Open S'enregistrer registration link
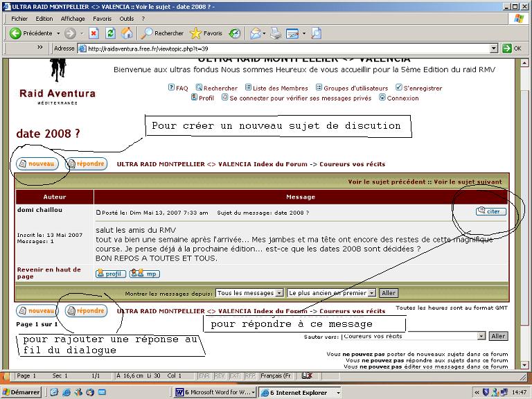Image resolution: width=532 pixels, height=399 pixels. tap(419, 88)
